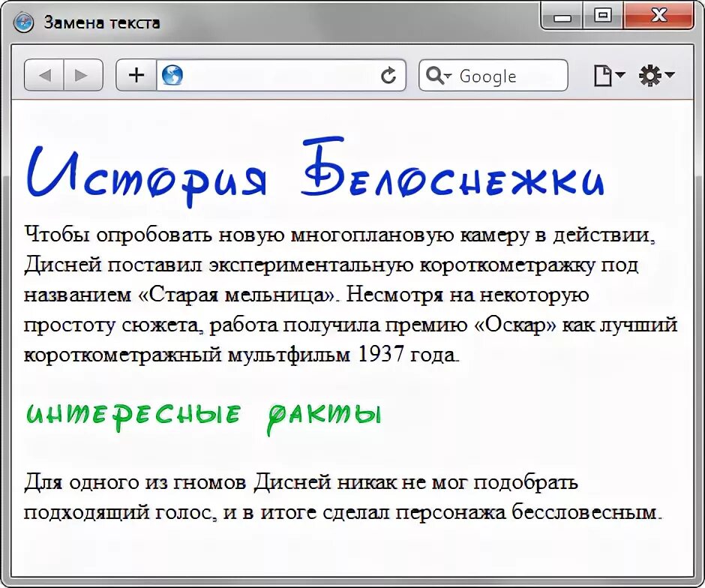Viewport: 705px width, 588px height.
Task: Open the gear settings menu
Action: [x=656, y=76]
